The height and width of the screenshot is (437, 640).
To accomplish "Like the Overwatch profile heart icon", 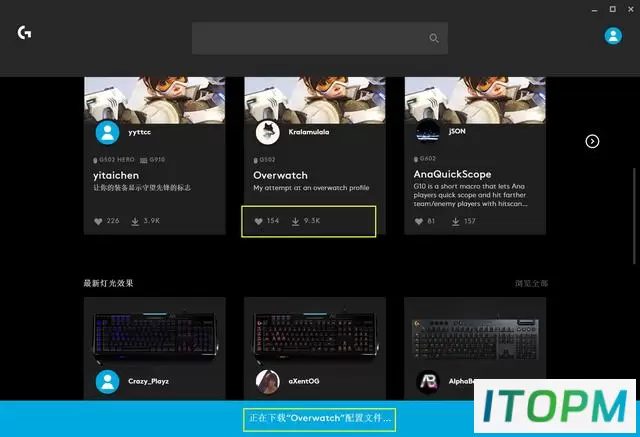I will pyautogui.click(x=258, y=221).
